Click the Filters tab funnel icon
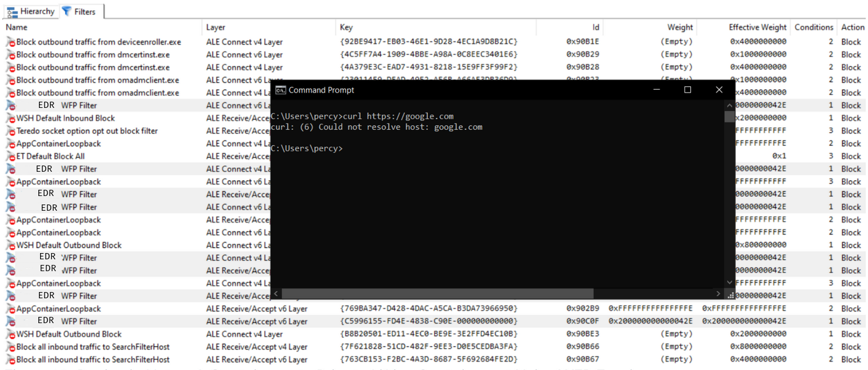 point(67,11)
